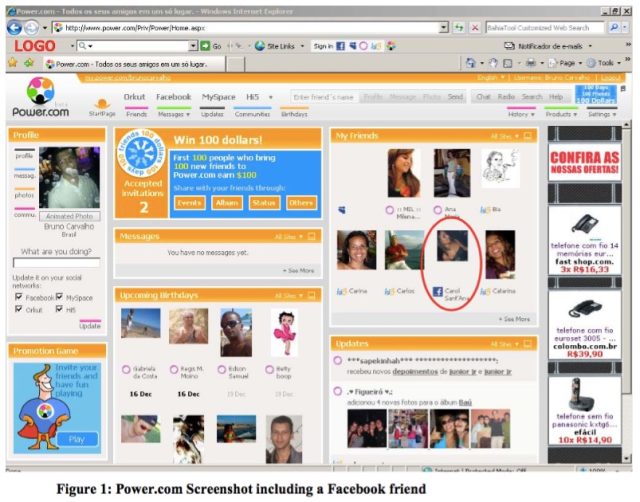Open the Hi5 tab
Screen dimensions: 640x502
tap(253, 97)
